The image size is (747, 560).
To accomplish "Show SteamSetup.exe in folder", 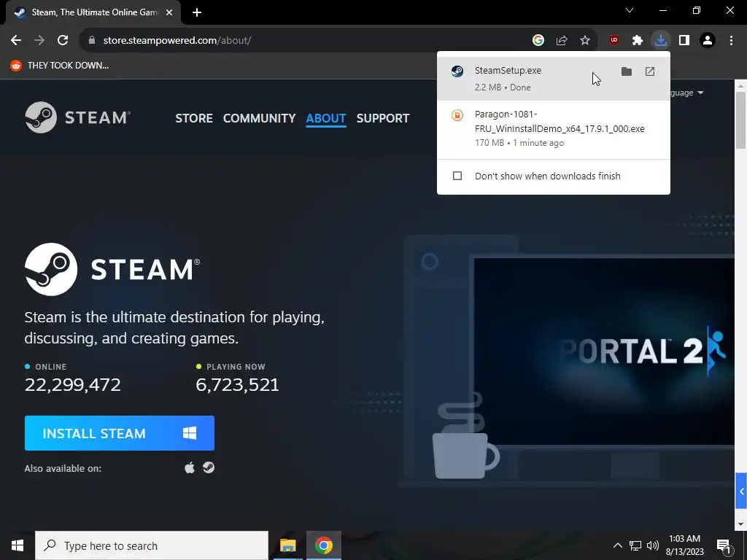I will pos(627,71).
